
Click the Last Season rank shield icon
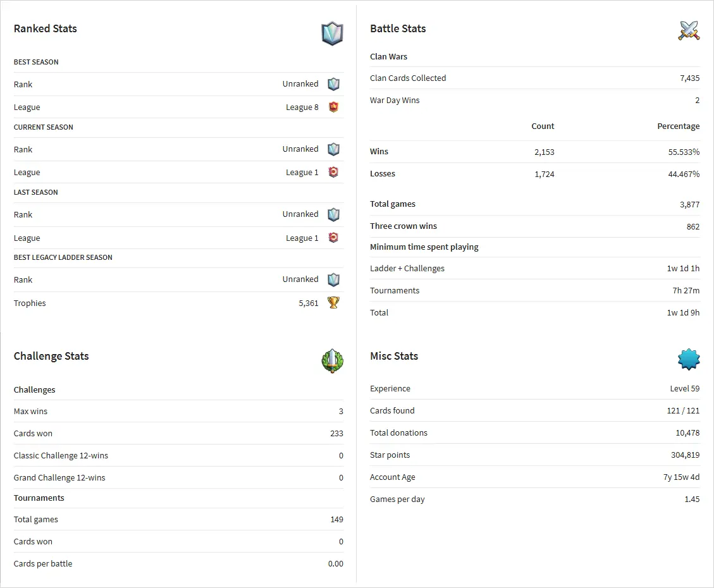(333, 214)
